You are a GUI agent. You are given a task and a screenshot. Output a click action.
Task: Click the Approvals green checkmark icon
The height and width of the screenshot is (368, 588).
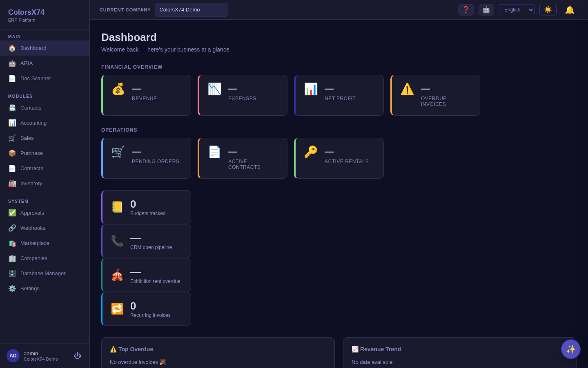[x=12, y=213]
